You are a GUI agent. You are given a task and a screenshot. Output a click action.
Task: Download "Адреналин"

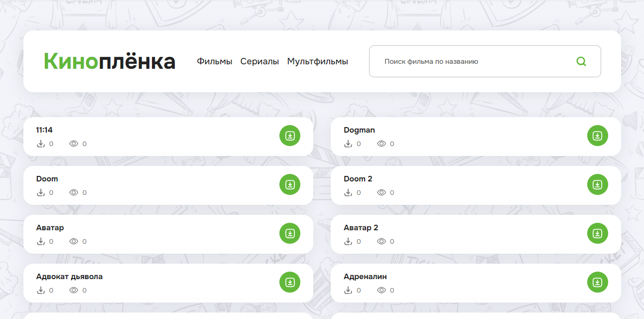[597, 282]
